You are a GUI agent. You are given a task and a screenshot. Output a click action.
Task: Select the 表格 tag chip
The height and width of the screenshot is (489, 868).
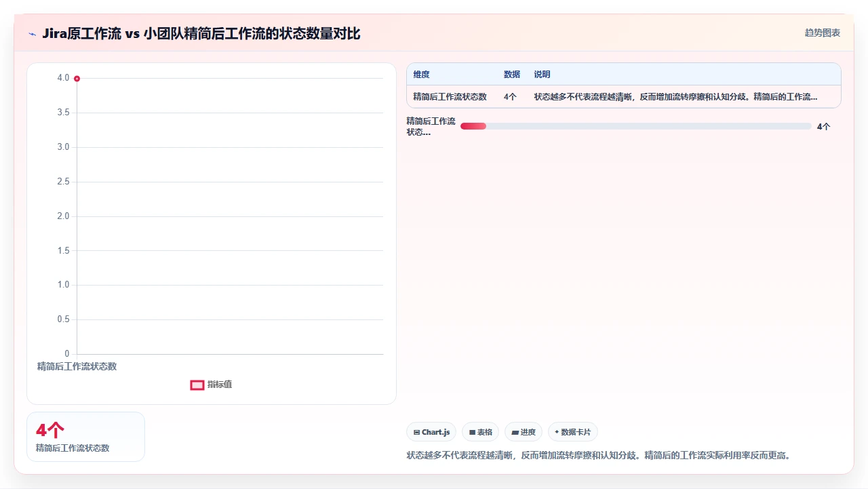[x=480, y=432]
